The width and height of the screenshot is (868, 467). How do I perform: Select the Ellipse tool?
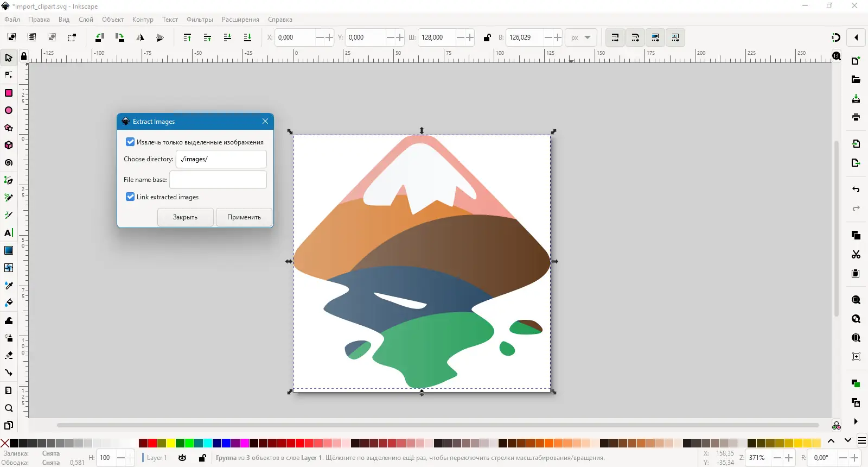[x=9, y=111]
